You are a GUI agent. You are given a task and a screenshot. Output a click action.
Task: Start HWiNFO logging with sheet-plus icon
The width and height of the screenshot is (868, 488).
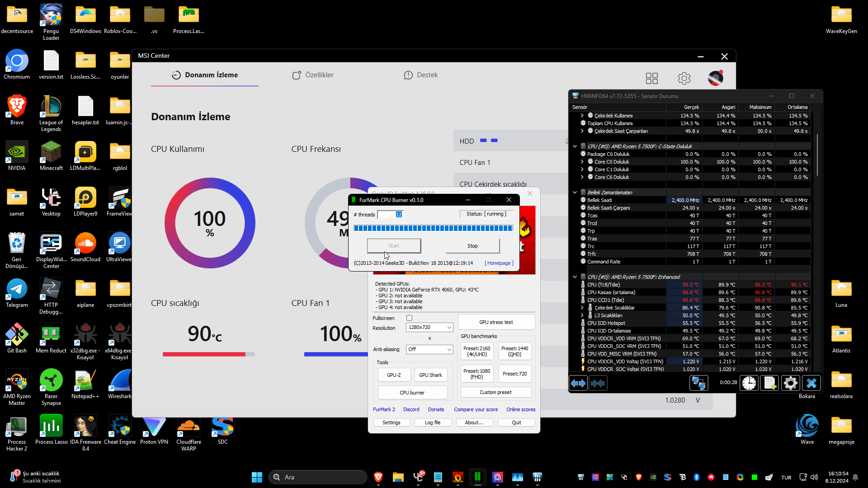click(x=769, y=383)
